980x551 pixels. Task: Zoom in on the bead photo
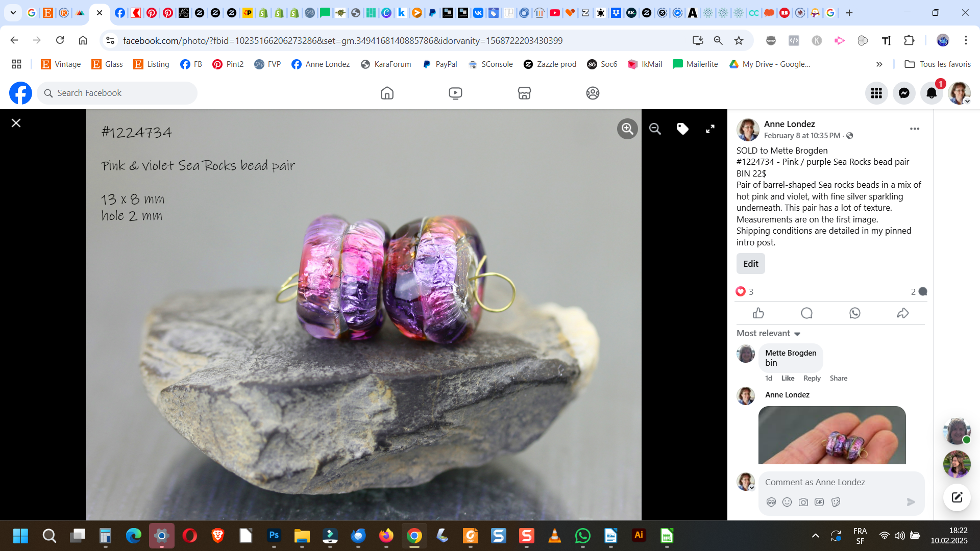click(x=627, y=129)
